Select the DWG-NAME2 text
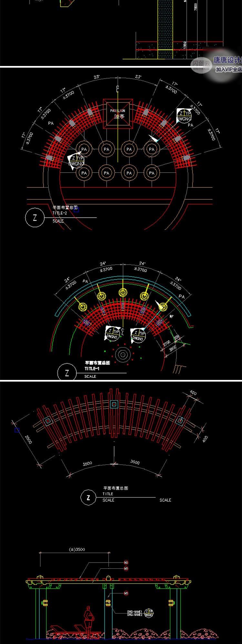The height and width of the screenshot is (644, 242). (x=135, y=615)
